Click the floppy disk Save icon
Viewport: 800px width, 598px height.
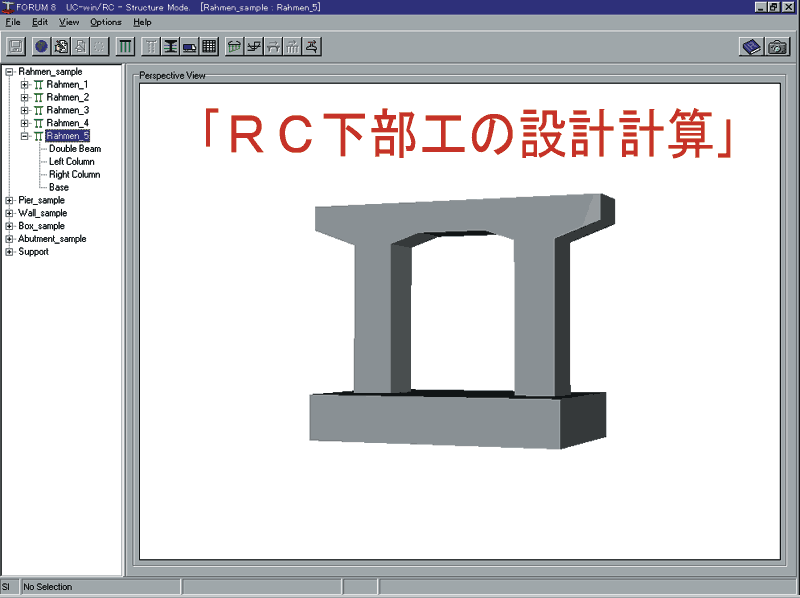[16, 46]
